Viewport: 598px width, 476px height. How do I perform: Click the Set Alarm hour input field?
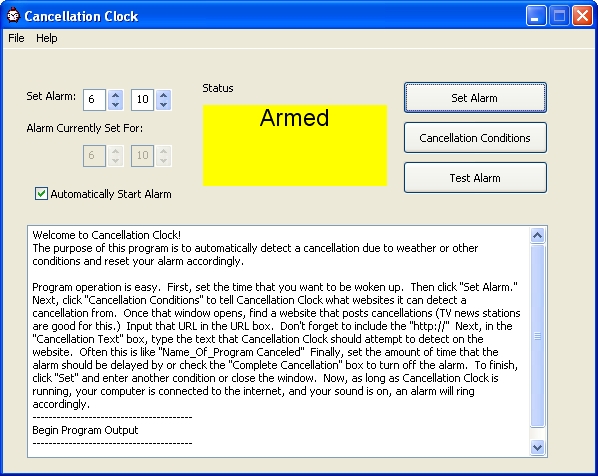coord(94,100)
